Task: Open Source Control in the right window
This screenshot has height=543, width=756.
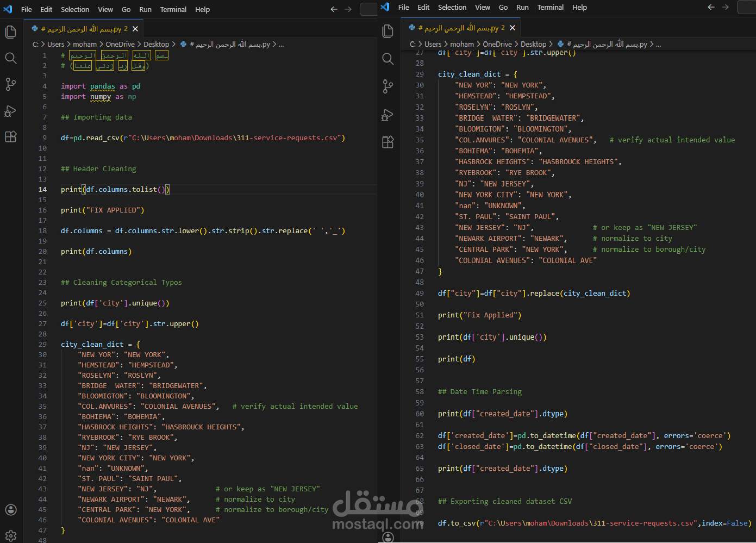Action: pyautogui.click(x=388, y=86)
